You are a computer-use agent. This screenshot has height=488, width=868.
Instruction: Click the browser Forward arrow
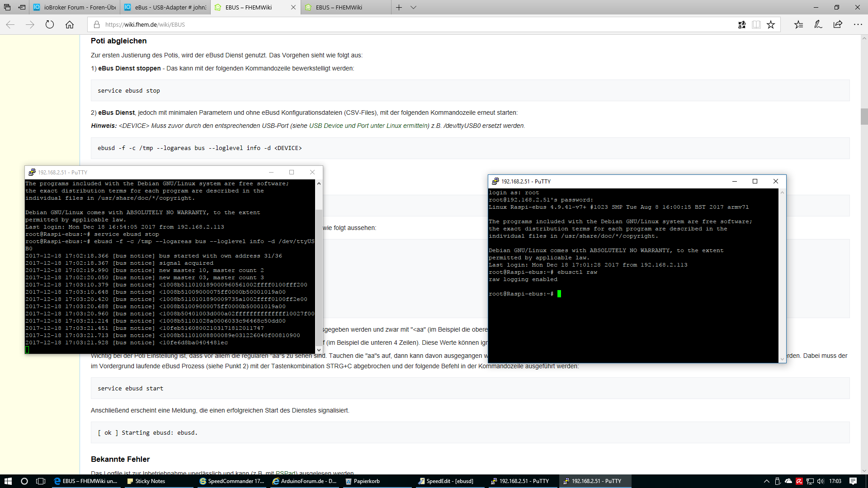coord(30,25)
